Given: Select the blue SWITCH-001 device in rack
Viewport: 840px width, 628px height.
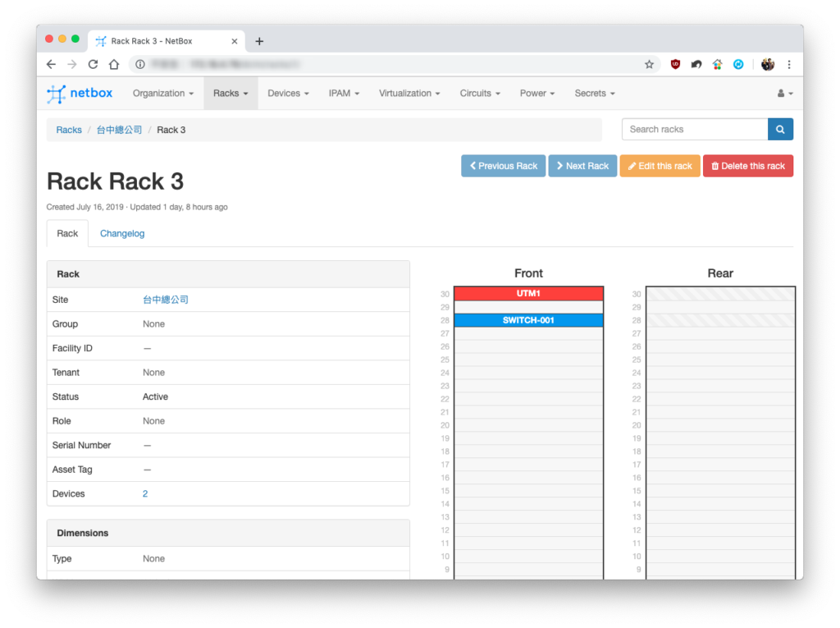Looking at the screenshot, I should [x=529, y=320].
